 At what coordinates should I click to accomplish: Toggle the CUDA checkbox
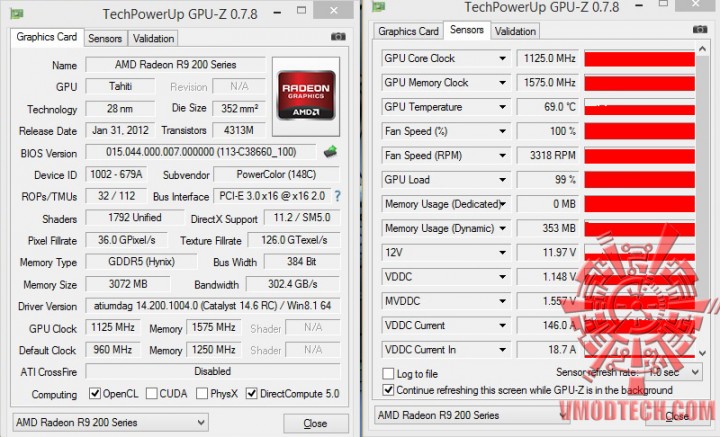click(152, 393)
